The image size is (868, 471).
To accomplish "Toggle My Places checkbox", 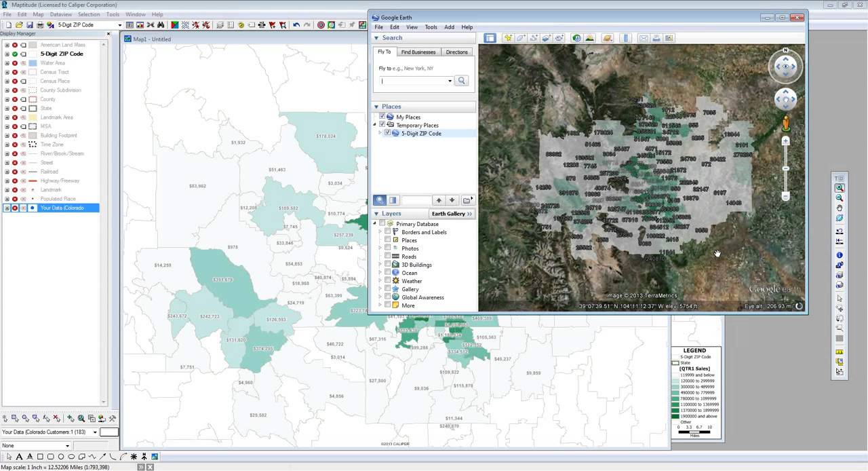I will 382,117.
